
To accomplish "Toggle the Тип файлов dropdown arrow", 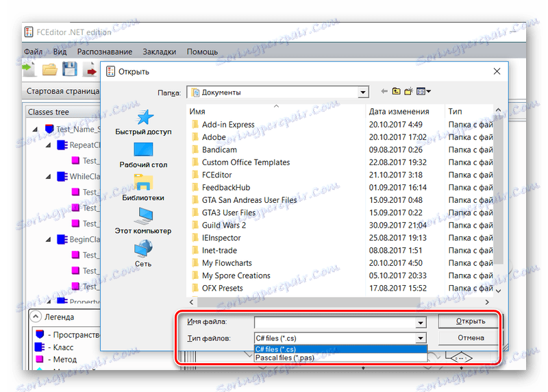I will [x=421, y=338].
